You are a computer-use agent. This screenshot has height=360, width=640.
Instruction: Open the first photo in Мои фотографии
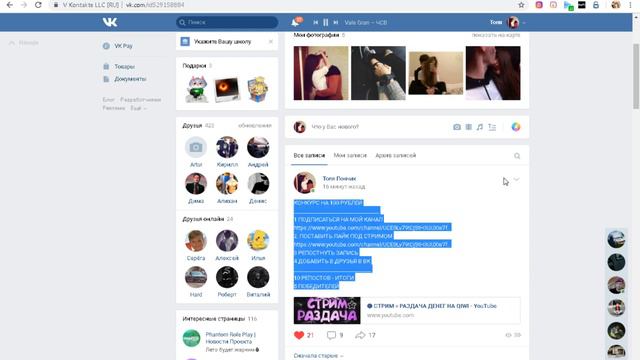[321, 73]
